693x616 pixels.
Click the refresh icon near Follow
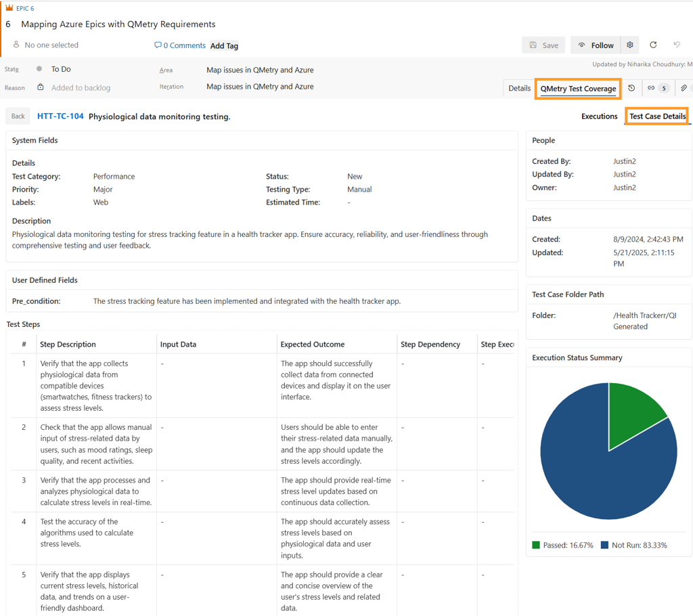coord(652,45)
